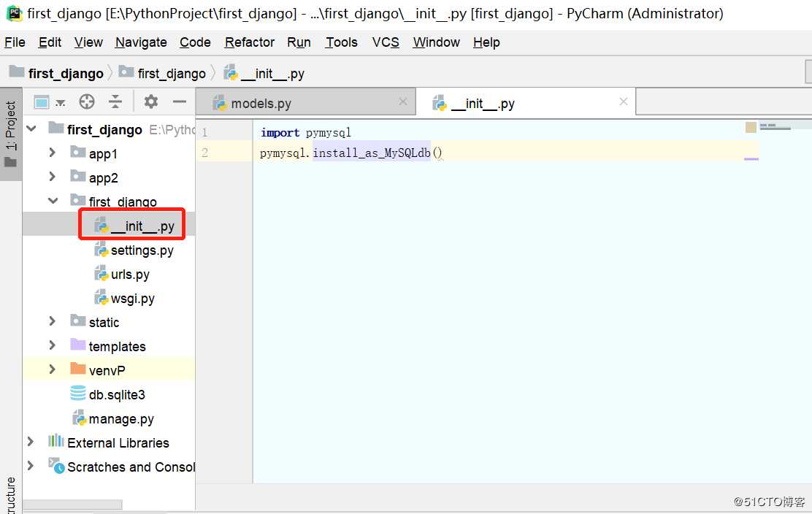Viewport: 812px width, 514px height.
Task: Open the VCS menu
Action: pos(386,42)
